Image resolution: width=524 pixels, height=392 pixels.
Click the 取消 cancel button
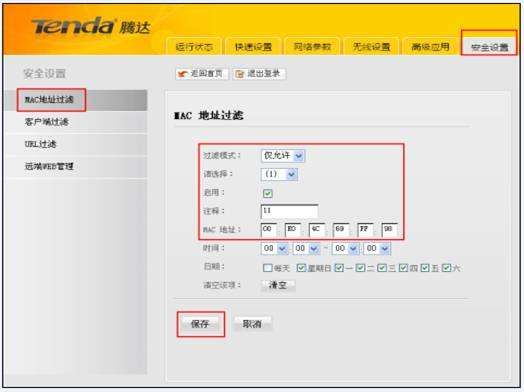[x=252, y=324]
